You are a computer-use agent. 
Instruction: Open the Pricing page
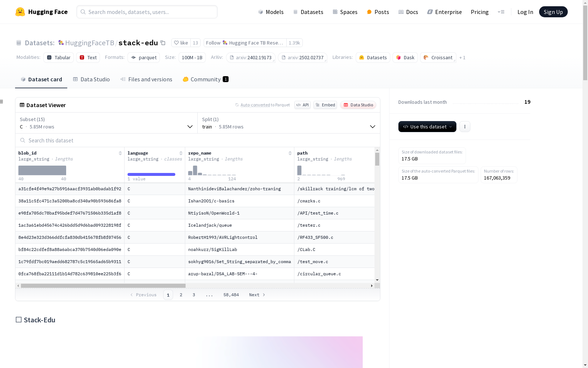click(480, 12)
